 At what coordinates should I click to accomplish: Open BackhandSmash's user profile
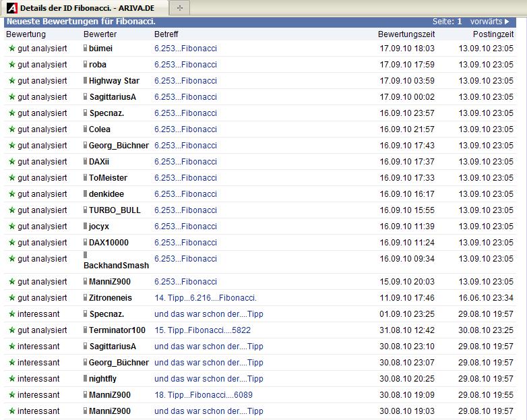pyautogui.click(x=116, y=266)
